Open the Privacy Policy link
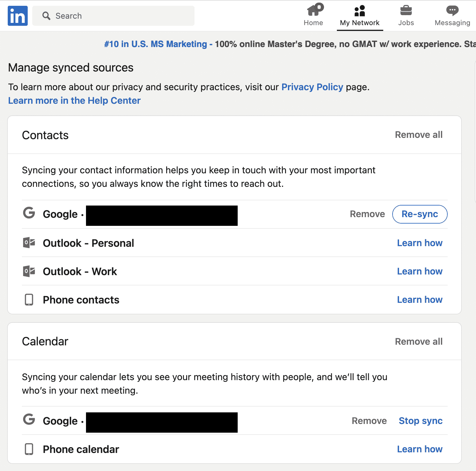The width and height of the screenshot is (476, 471). 312,87
